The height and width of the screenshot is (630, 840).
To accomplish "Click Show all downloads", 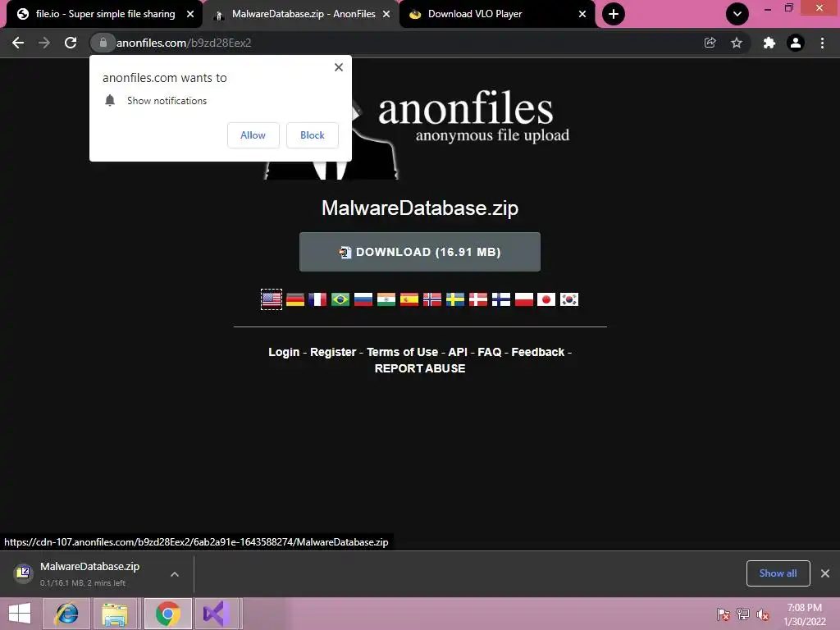I will pyautogui.click(x=778, y=573).
